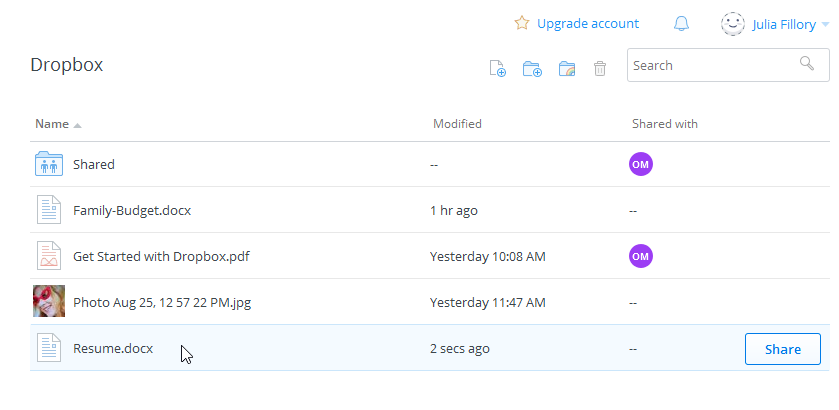The image size is (839, 410).
Task: Click the upload file icon
Action: [497, 68]
